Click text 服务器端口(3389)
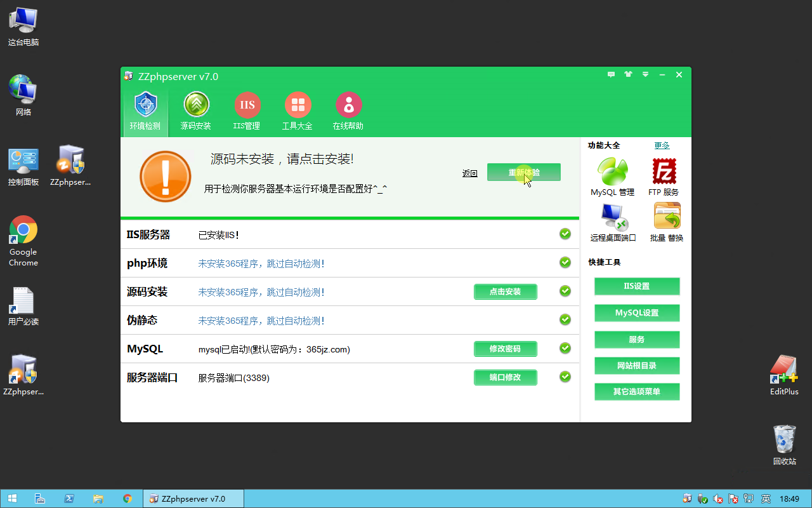 tap(234, 378)
